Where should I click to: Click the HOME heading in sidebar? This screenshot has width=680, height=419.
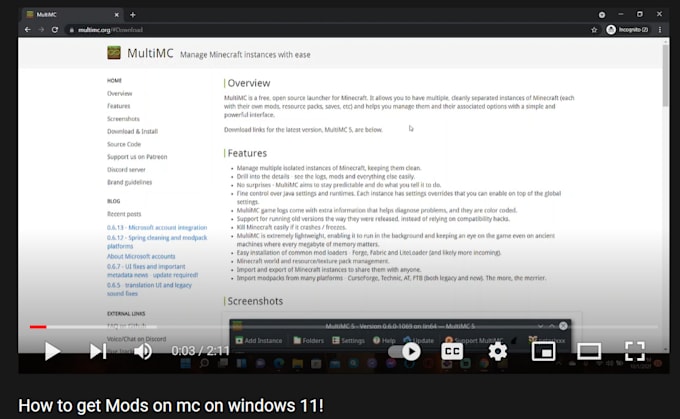click(x=114, y=81)
